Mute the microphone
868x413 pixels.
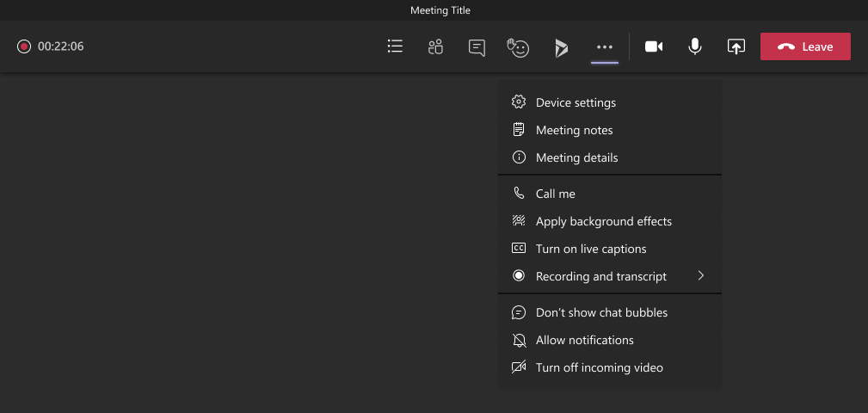[695, 46]
